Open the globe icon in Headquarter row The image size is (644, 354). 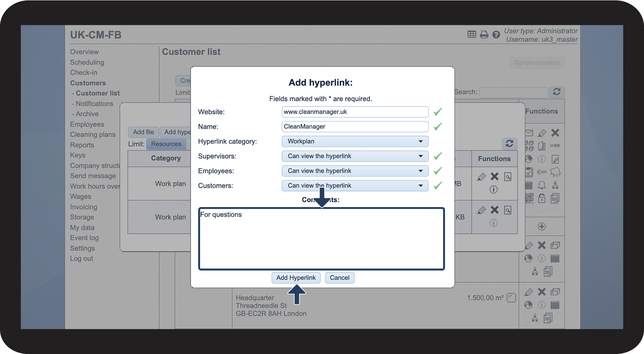pyautogui.click(x=528, y=305)
